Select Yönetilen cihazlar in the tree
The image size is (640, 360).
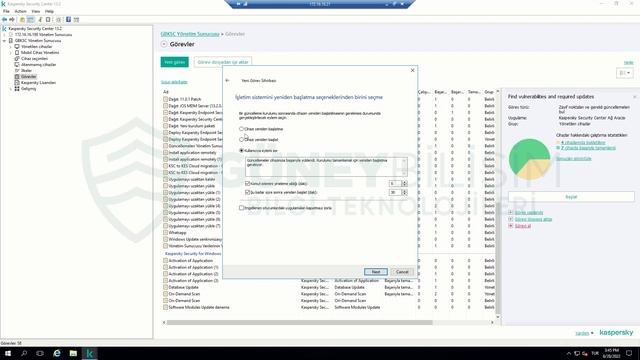36,47
